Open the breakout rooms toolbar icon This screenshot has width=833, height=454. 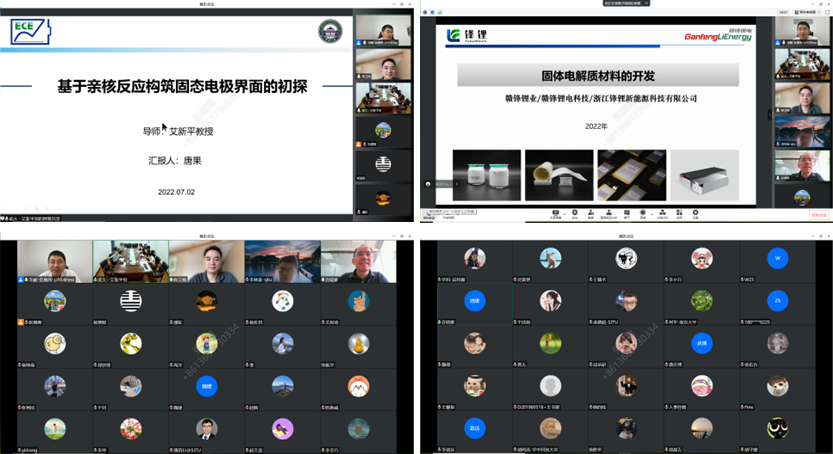(x=662, y=212)
